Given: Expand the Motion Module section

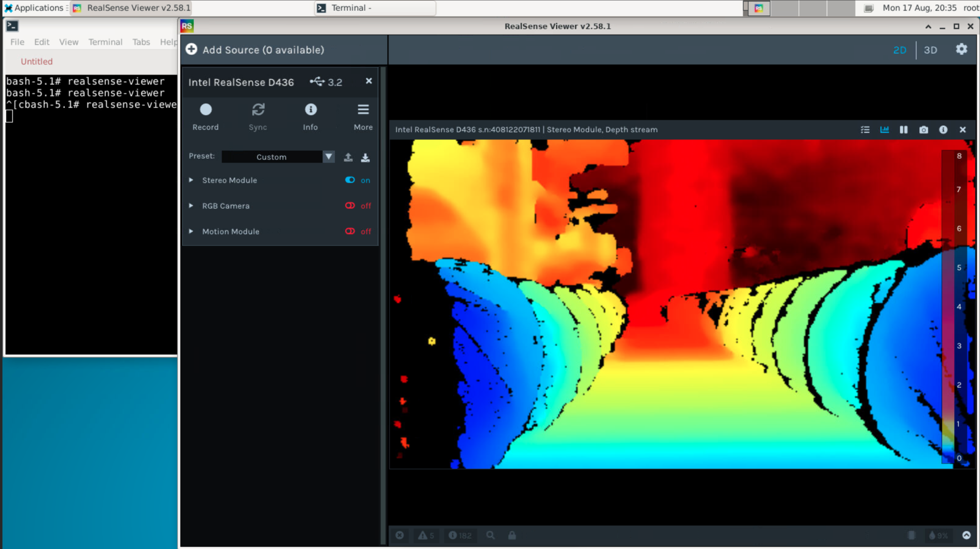Looking at the screenshot, I should (x=191, y=231).
